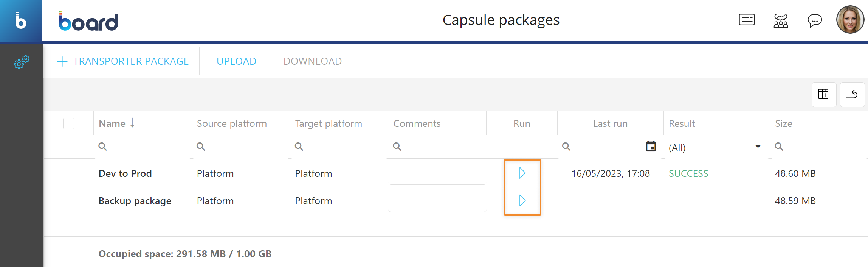Click the Upload tab
This screenshot has width=868, height=267.
coord(237,61)
